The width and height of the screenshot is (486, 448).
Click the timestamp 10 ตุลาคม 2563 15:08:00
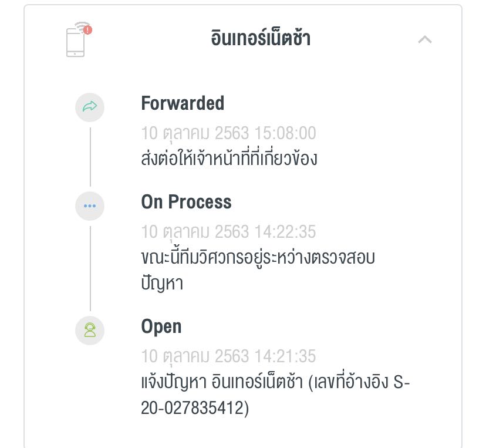(x=228, y=133)
